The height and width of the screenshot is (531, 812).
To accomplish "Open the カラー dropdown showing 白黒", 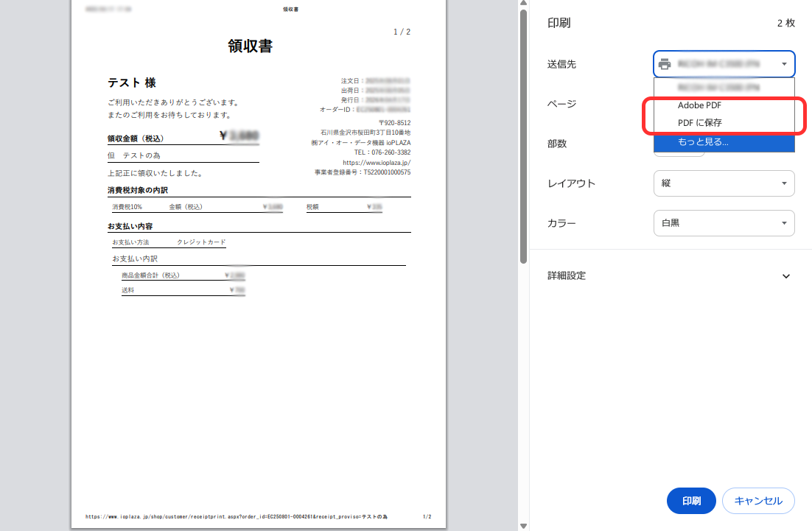I will point(724,222).
